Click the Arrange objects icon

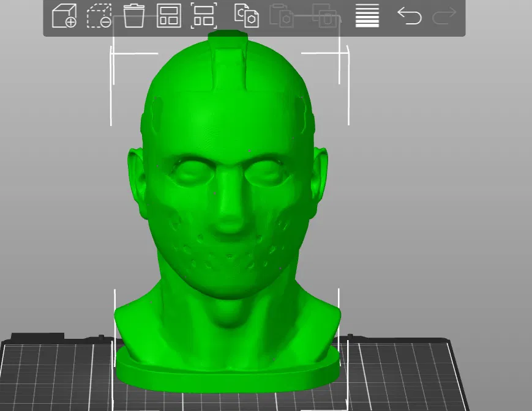click(x=169, y=15)
